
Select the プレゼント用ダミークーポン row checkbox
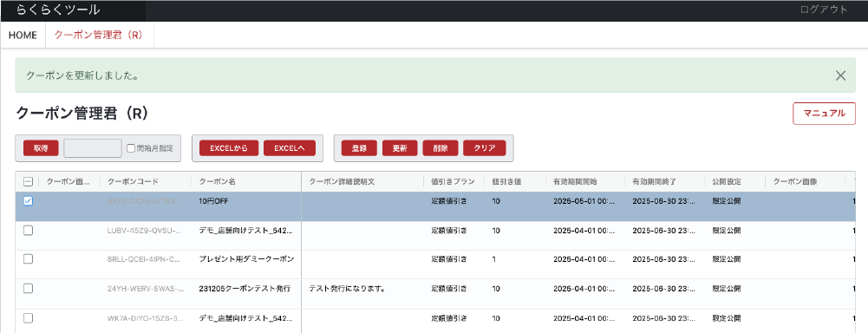[x=29, y=259]
